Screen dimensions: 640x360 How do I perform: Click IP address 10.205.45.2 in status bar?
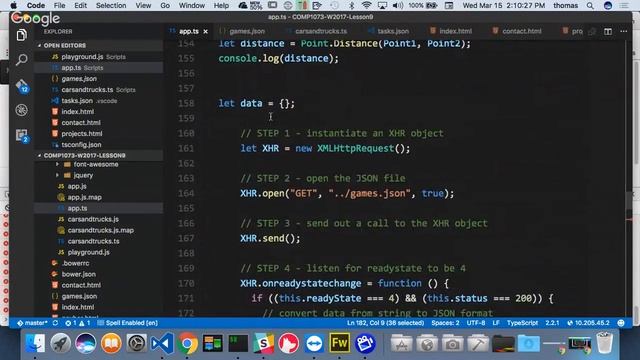(x=588, y=323)
